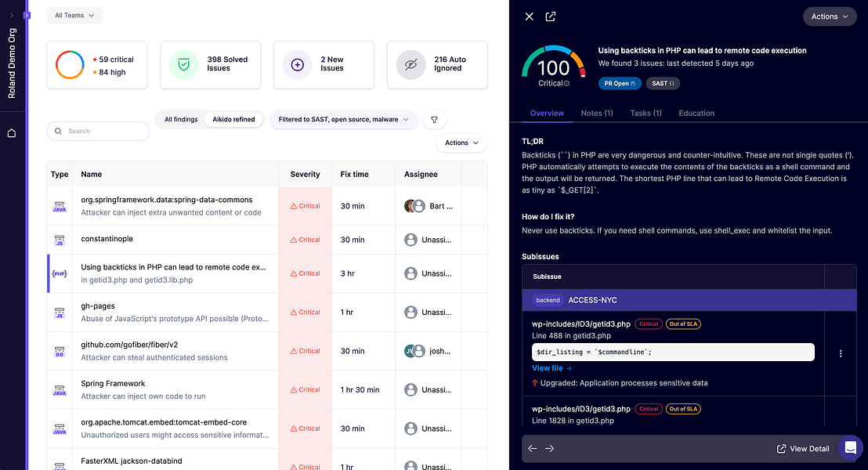The width and height of the screenshot is (868, 470).
Task: Click Critical badge on Spring Framework row
Action: pyautogui.click(x=305, y=390)
